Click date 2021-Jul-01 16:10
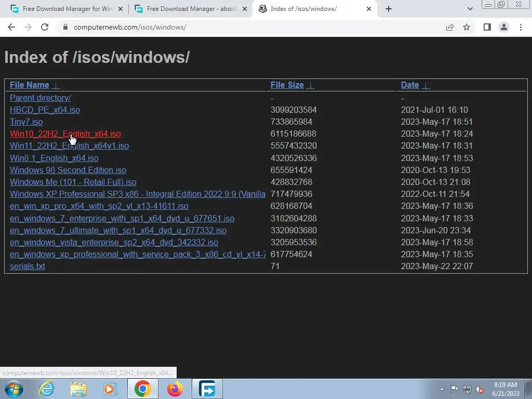The height and width of the screenshot is (399, 532). pyautogui.click(x=434, y=110)
